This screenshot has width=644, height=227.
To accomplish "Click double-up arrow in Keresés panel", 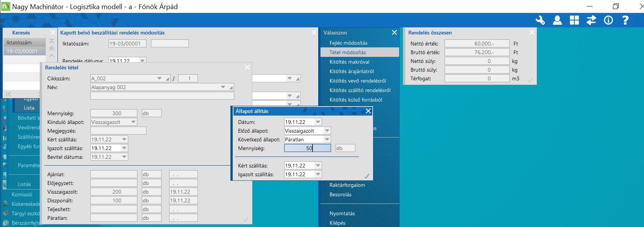I will (52, 49).
